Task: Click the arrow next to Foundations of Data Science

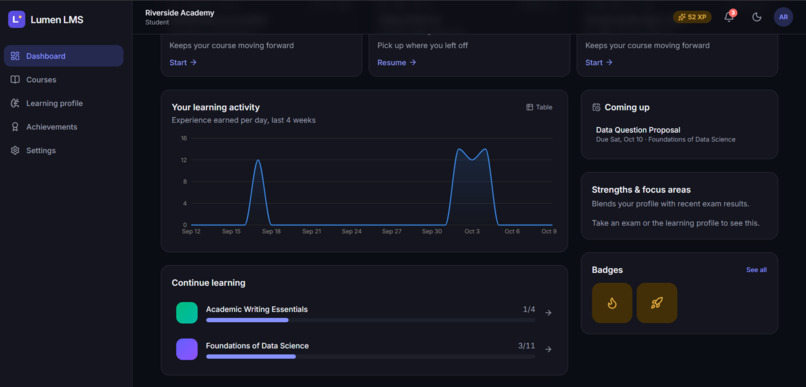Action: point(548,349)
